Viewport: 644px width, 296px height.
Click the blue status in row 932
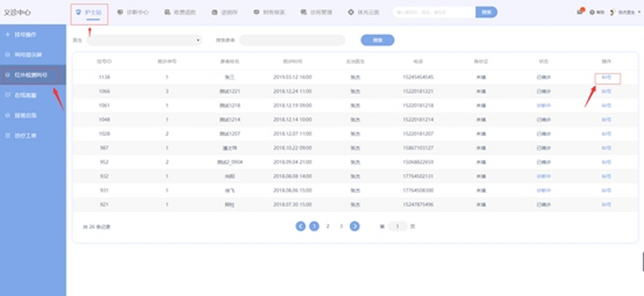tap(544, 176)
